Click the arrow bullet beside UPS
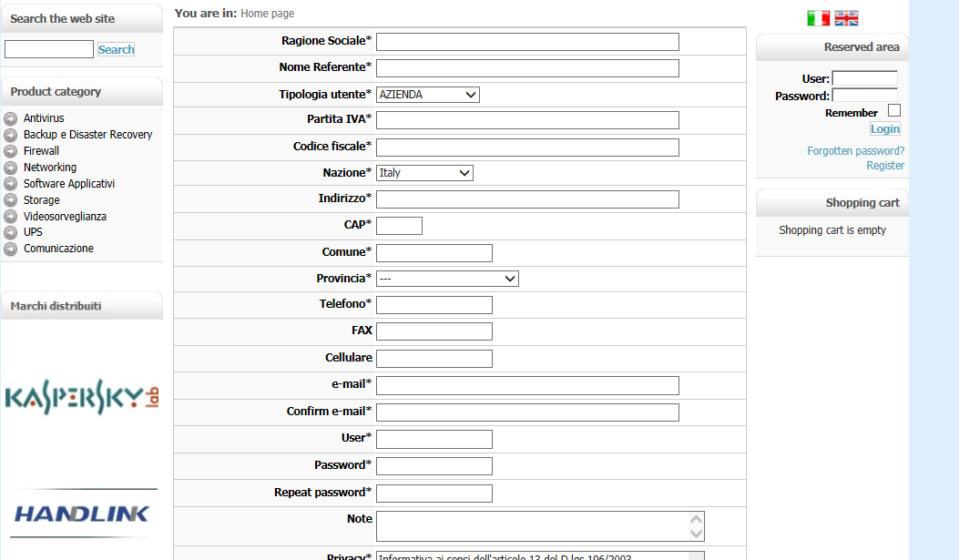This screenshot has width=959, height=560. click(10, 233)
